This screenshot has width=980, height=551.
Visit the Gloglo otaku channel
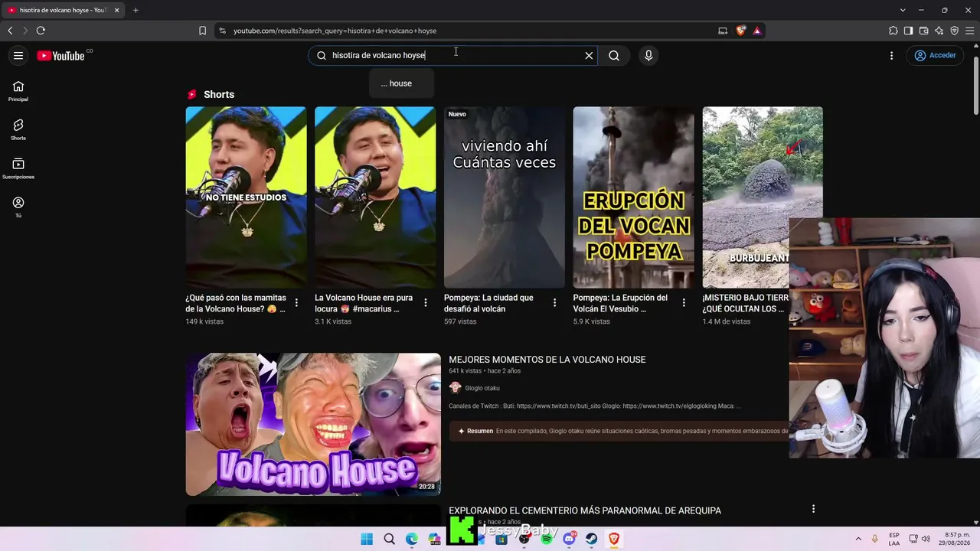pos(482,388)
